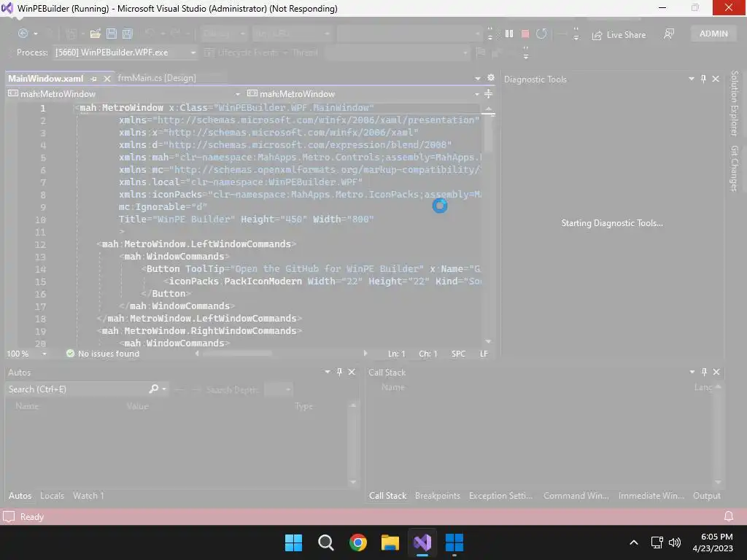The image size is (747, 560).
Task: Select the Output tab
Action: point(706,496)
